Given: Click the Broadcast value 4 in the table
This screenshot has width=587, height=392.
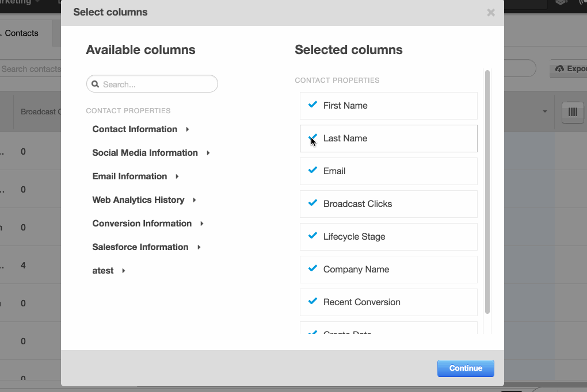Looking at the screenshot, I should click(x=23, y=266).
